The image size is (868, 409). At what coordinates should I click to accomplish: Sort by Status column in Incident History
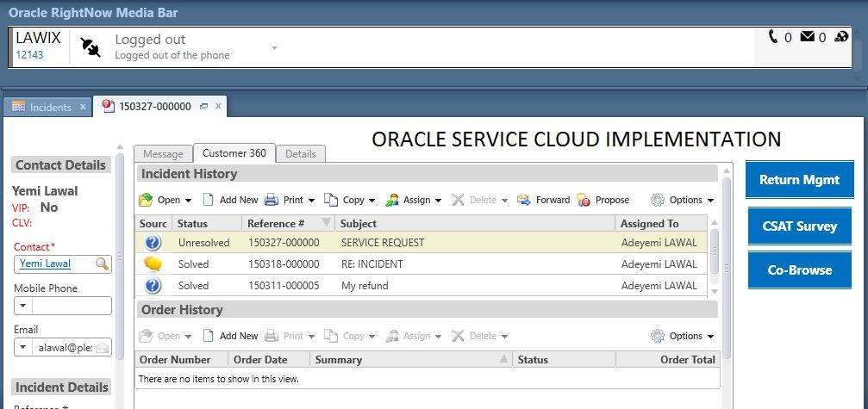tap(207, 224)
